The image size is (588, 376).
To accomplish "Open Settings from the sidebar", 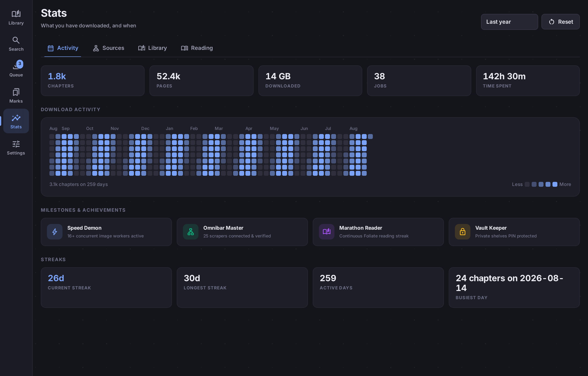I will click(16, 147).
